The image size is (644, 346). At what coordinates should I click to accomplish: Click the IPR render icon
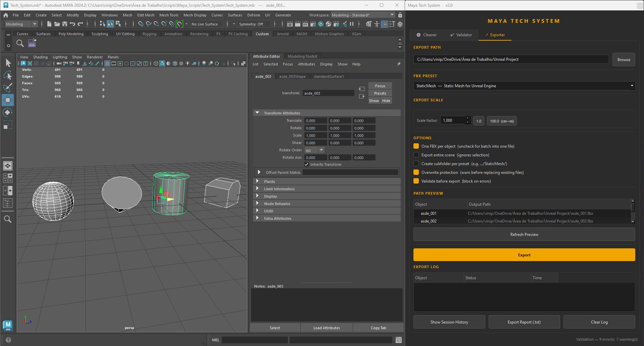(305, 24)
